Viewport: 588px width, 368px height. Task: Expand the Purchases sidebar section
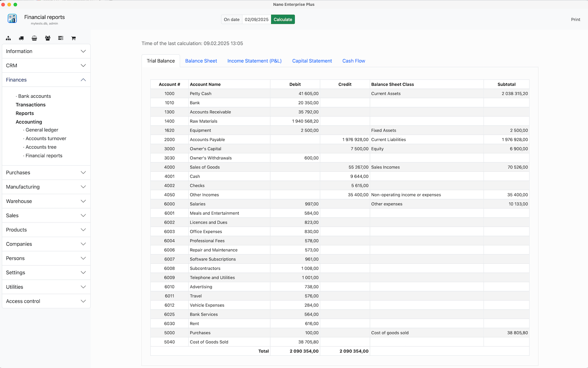[46, 173]
